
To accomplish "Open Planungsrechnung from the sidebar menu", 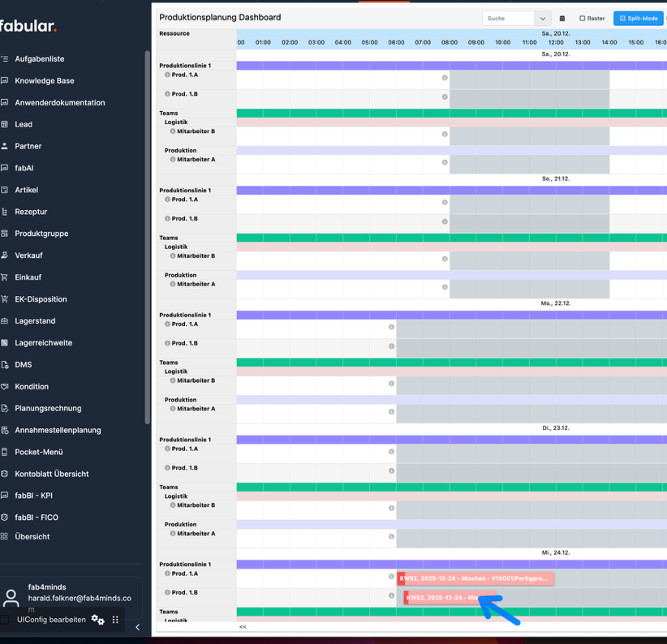I will click(x=6, y=408).
